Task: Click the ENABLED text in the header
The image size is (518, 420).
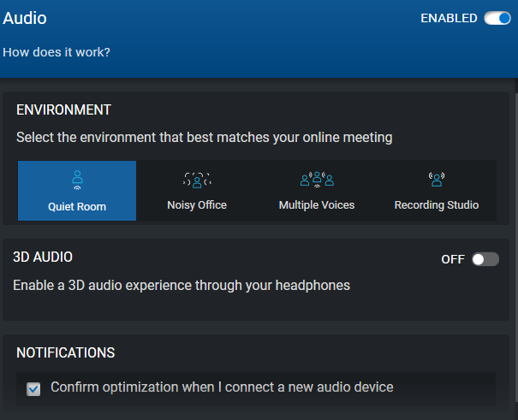Action: pyautogui.click(x=449, y=18)
